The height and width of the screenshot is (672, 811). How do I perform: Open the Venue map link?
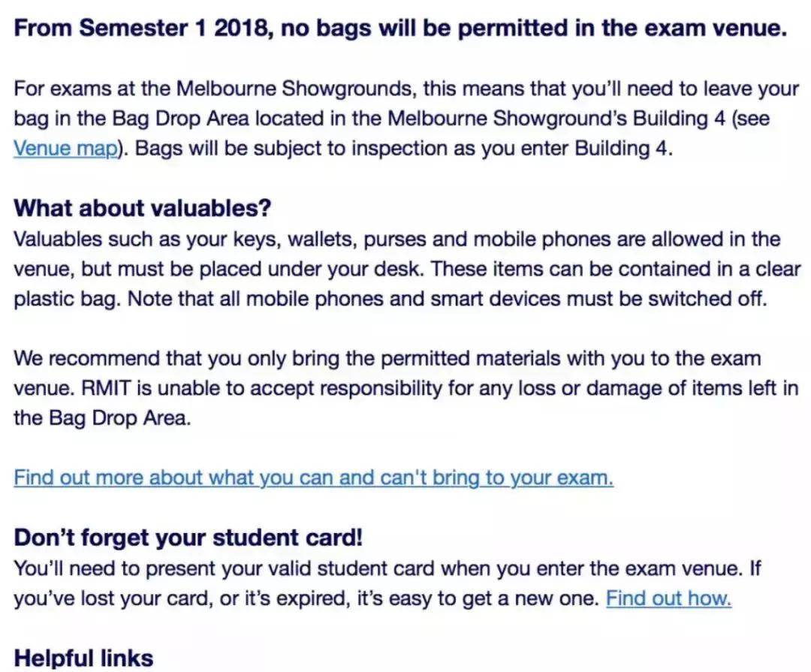pos(66,149)
